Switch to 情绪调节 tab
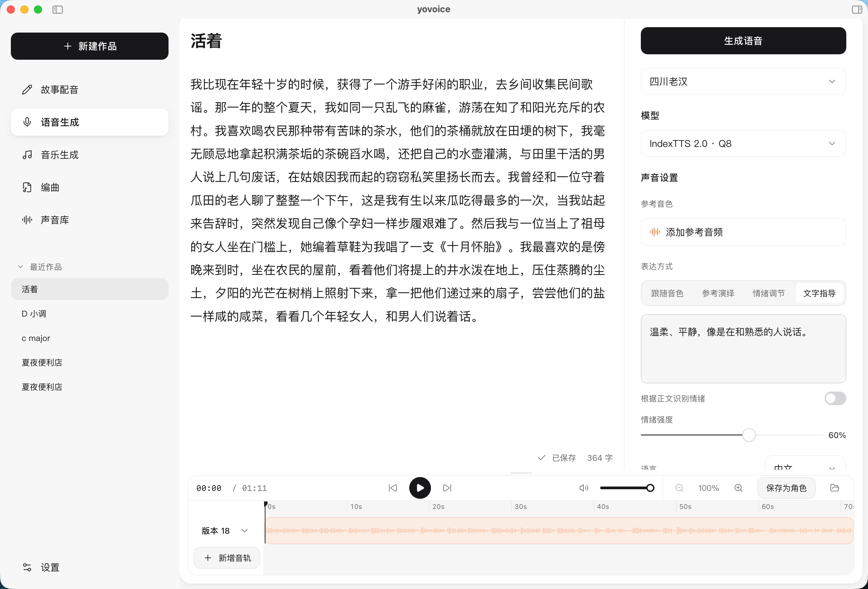Image resolution: width=868 pixels, height=589 pixels. (x=769, y=293)
